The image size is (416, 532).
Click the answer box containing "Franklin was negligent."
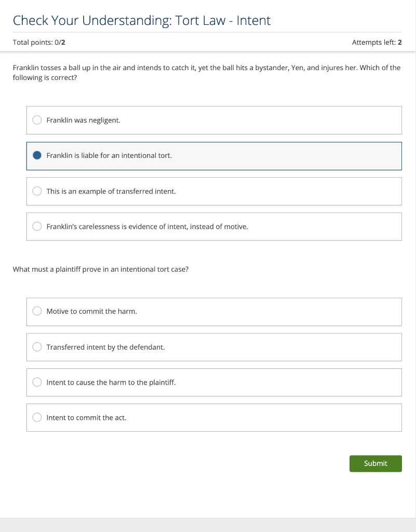214,119
